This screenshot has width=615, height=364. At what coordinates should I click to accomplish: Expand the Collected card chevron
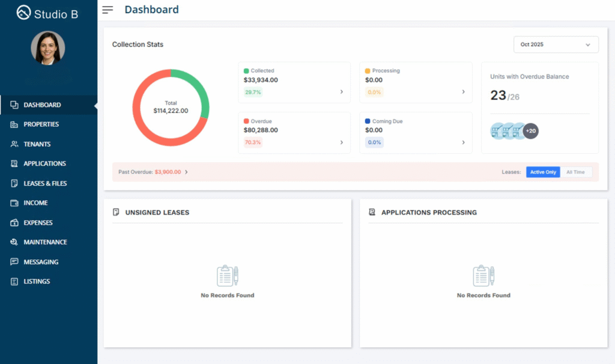click(342, 92)
